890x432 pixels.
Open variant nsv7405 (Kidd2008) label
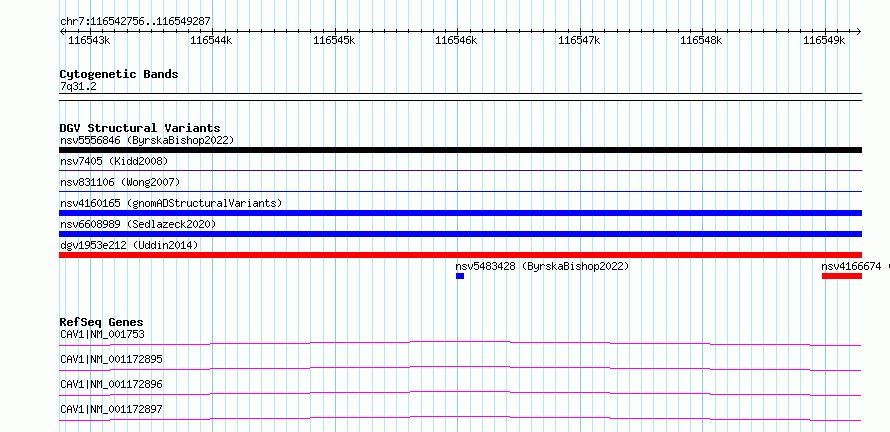114,161
